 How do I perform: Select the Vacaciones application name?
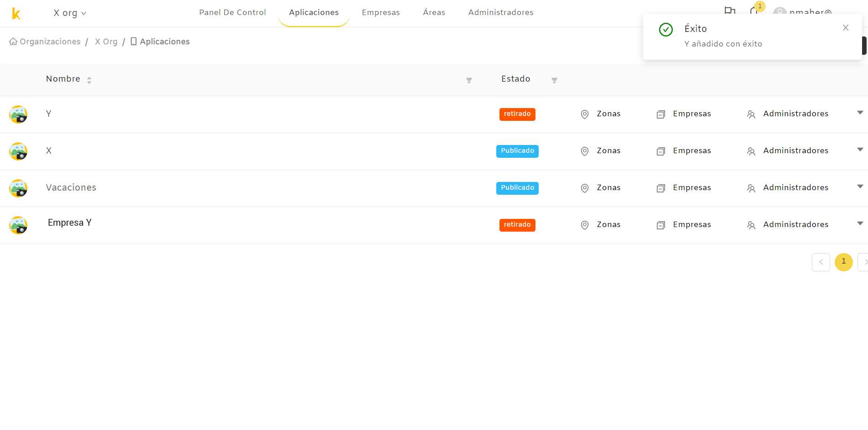[71, 187]
